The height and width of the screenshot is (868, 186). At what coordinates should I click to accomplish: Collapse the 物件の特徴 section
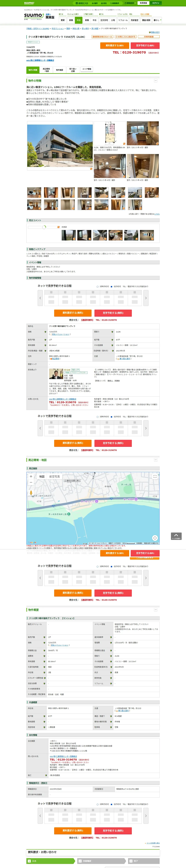pos(156,81)
